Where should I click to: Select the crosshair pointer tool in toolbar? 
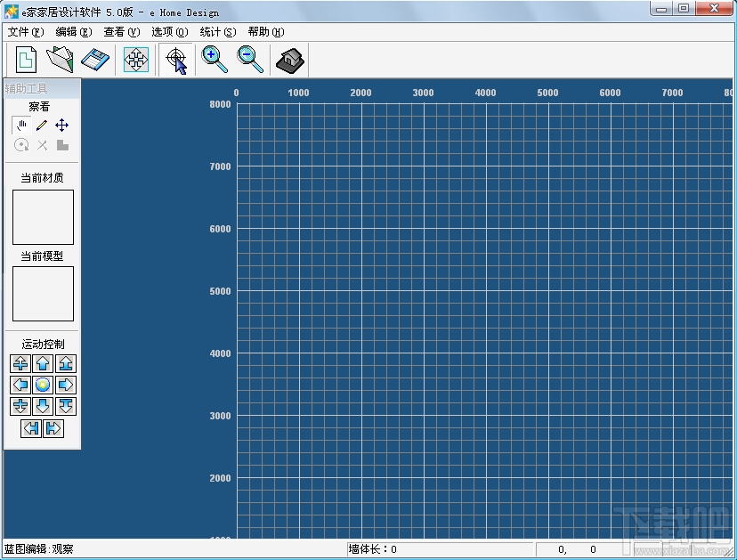point(176,60)
